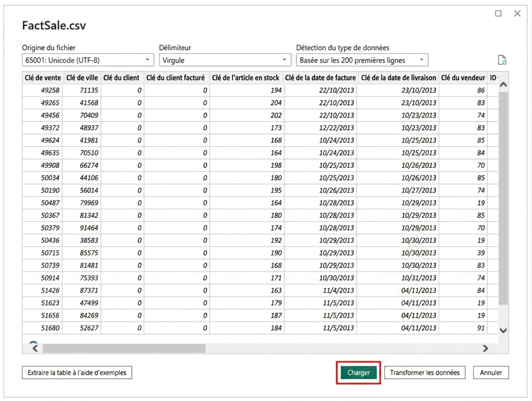Open the Délimiteur dropdown
This screenshot has width=532, height=401.
(x=225, y=60)
